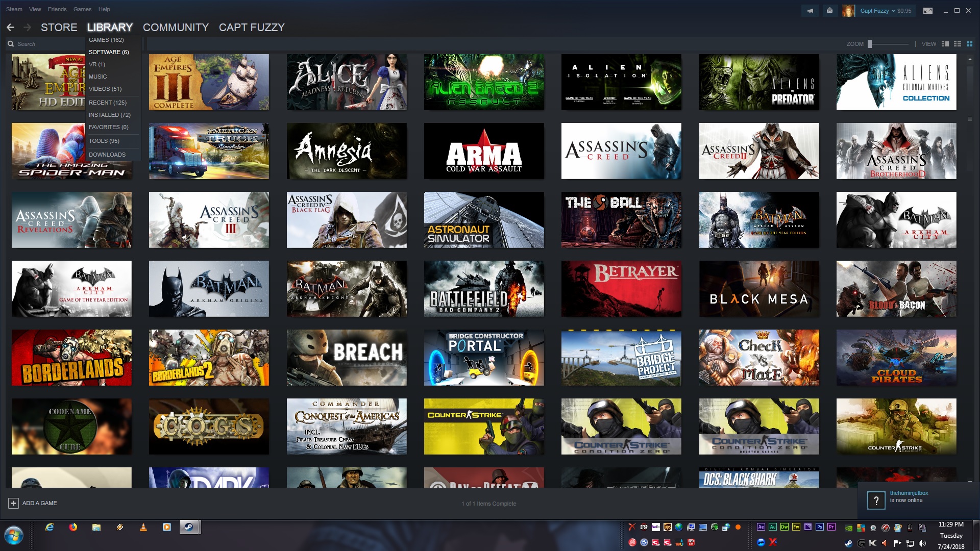
Task: Open the VLC cone icon in the taskbar
Action: coord(143,527)
